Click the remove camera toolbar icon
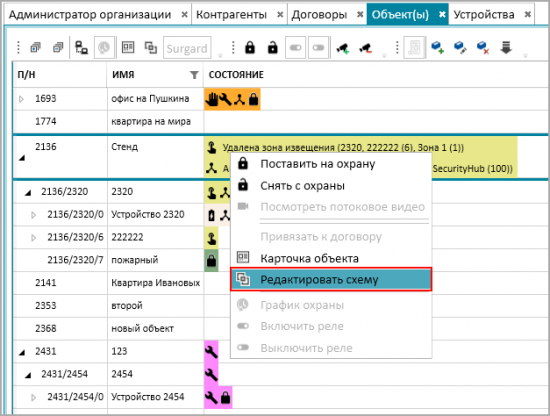The height and width of the screenshot is (416, 550). click(x=365, y=48)
